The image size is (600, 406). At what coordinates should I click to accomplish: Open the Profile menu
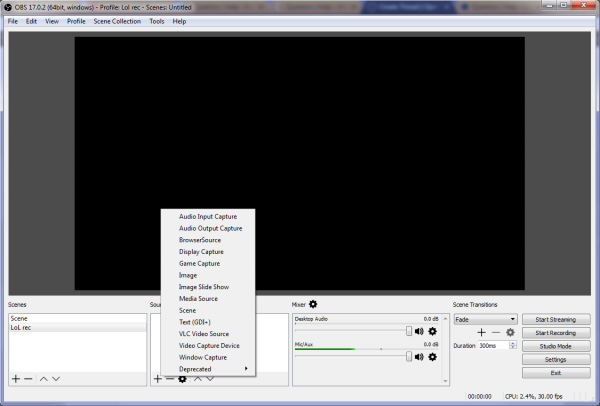(x=76, y=21)
